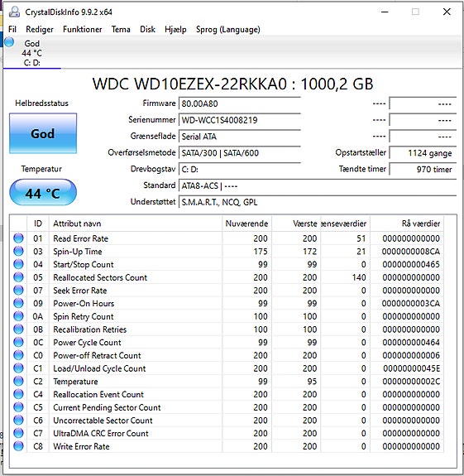464x476 pixels.
Task: Open the Funktioner menu
Action: (82, 30)
